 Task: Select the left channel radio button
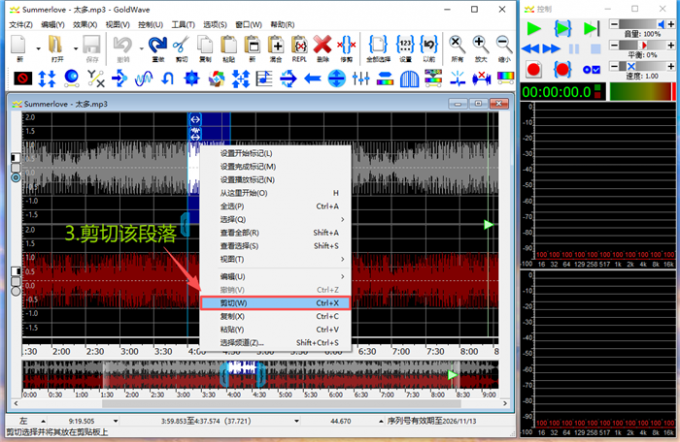(x=15, y=178)
